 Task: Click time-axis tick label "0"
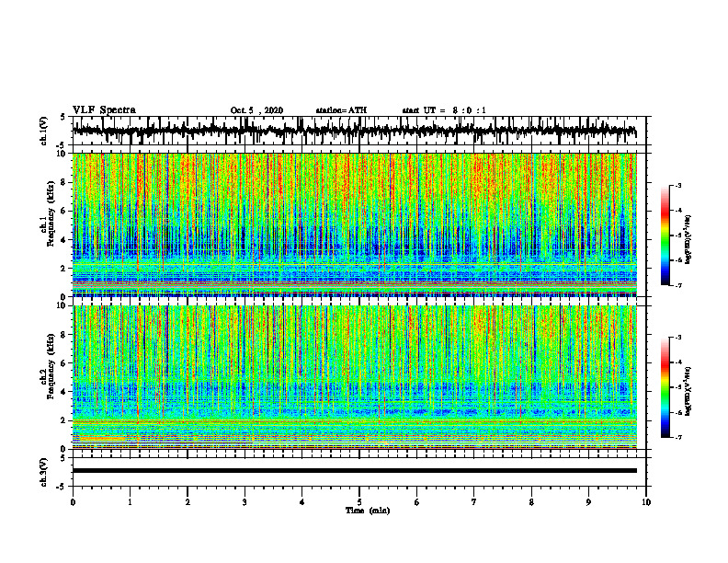pos(73,502)
